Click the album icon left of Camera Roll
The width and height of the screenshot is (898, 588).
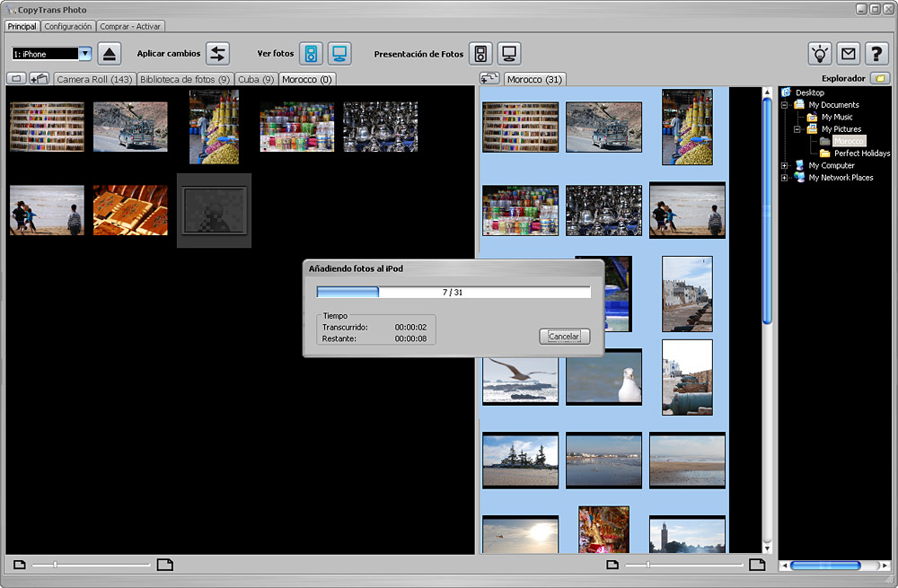coord(16,78)
